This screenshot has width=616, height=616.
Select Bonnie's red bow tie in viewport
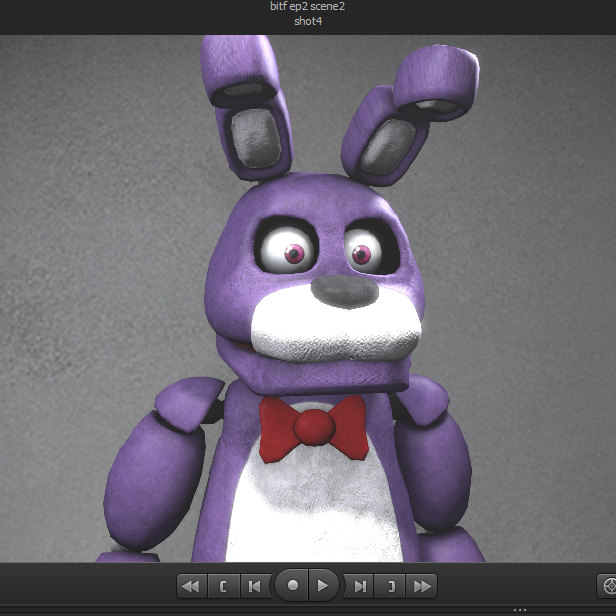(313, 427)
